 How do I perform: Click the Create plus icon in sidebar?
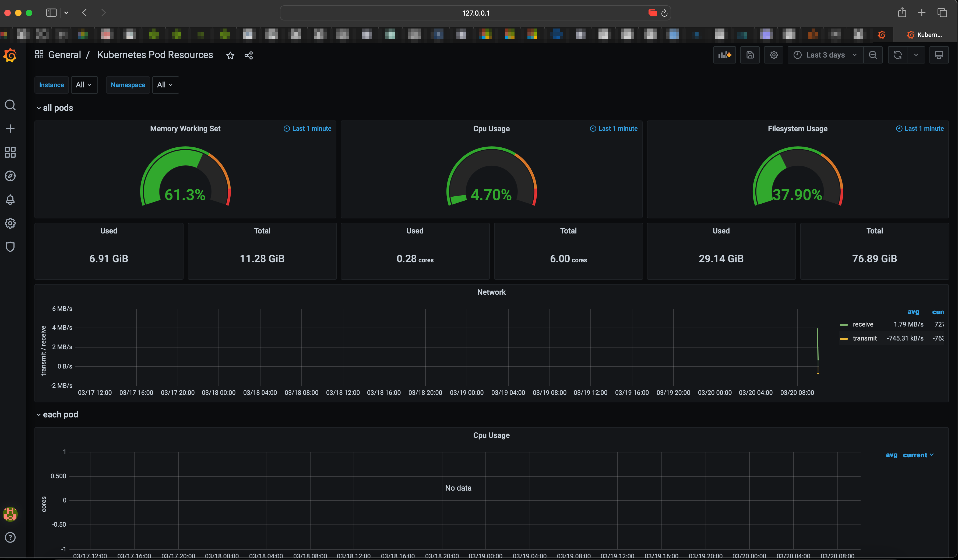point(10,129)
